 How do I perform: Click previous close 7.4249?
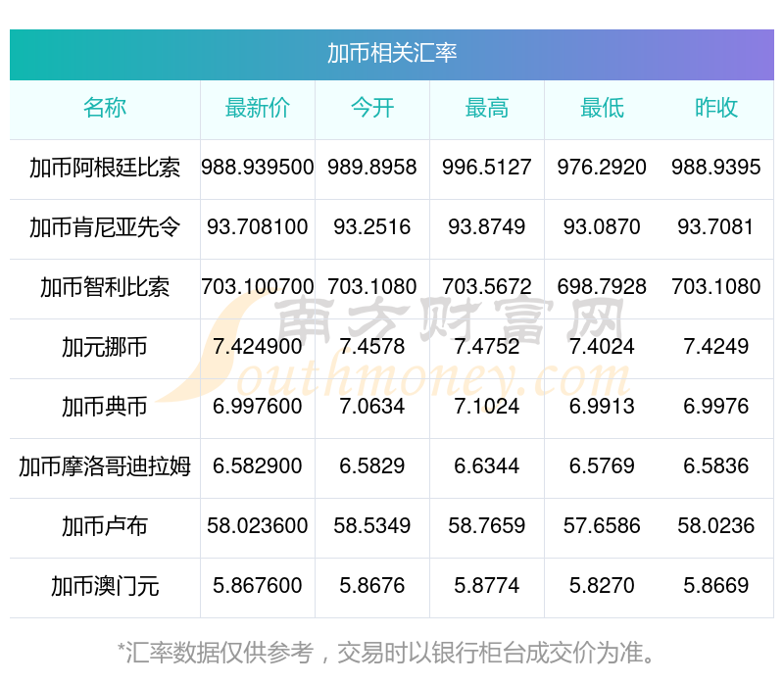716,347
